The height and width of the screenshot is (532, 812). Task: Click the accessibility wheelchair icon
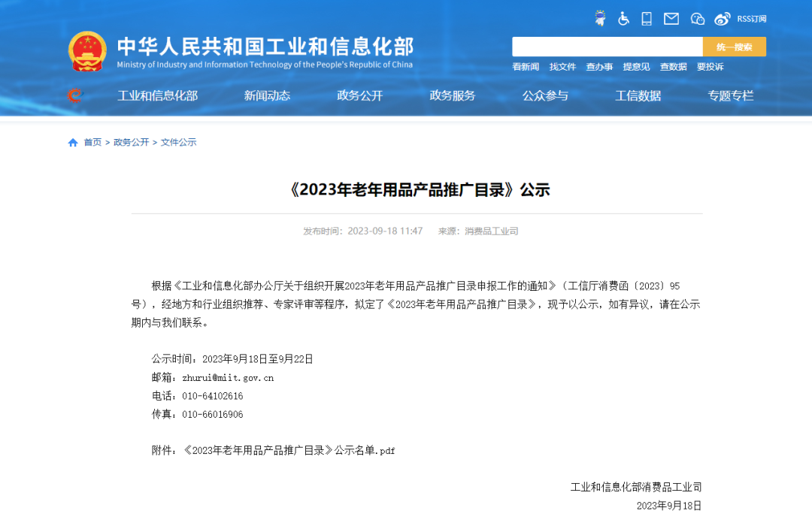(623, 18)
